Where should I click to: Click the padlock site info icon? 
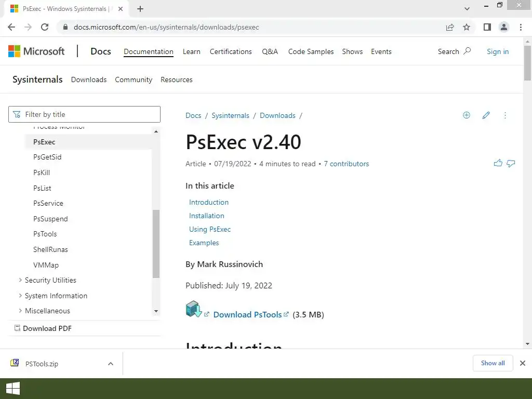(65, 27)
